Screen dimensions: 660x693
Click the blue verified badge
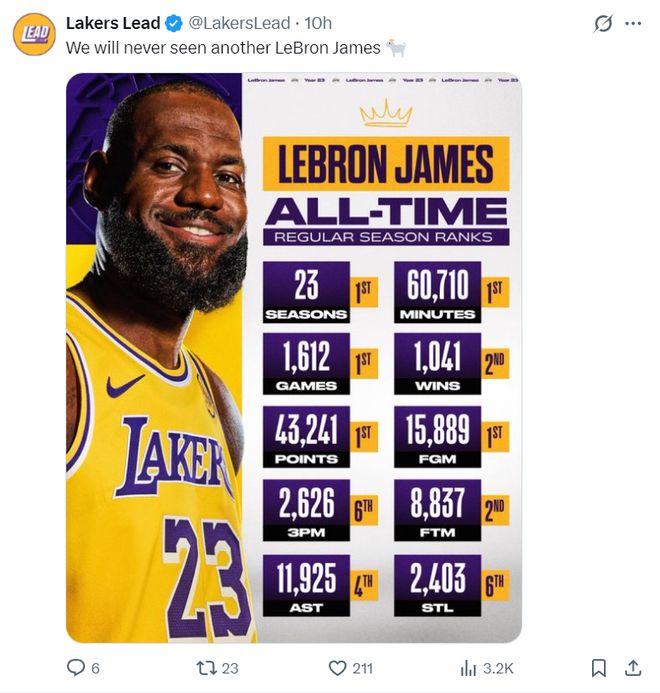[x=174, y=23]
